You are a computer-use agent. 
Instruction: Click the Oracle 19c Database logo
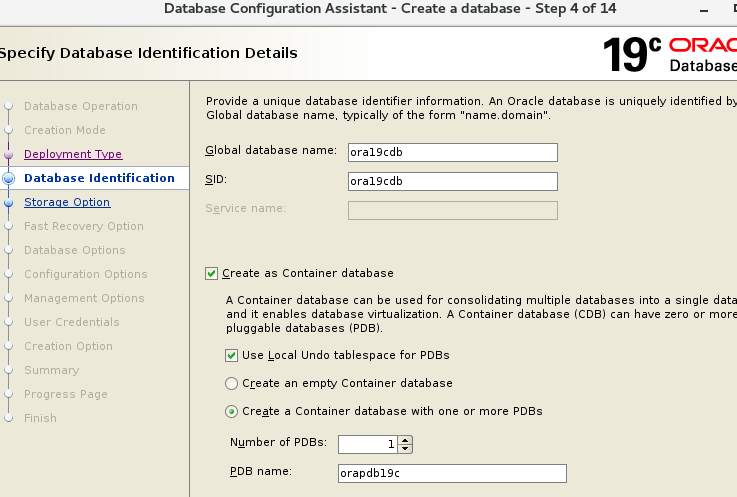pyautogui.click(x=670, y=55)
